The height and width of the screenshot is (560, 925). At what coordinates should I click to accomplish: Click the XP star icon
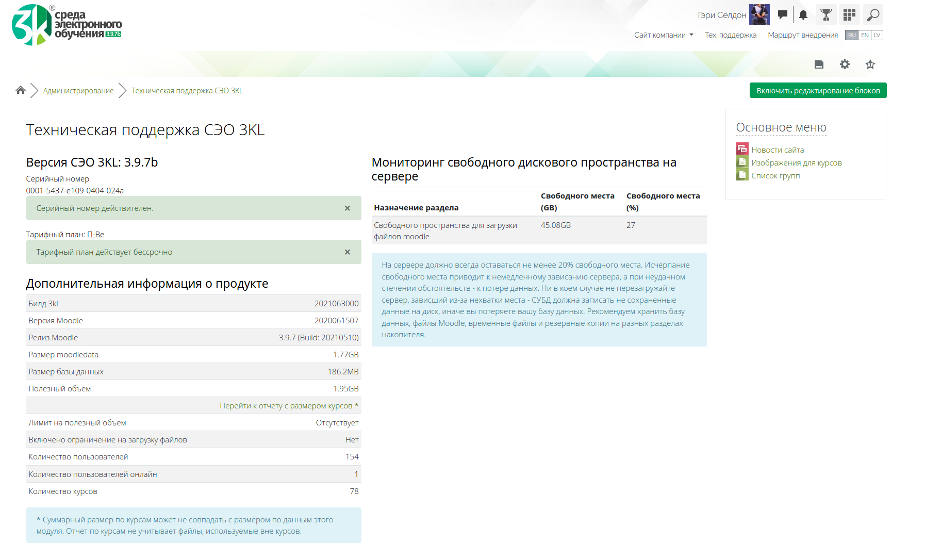(870, 64)
